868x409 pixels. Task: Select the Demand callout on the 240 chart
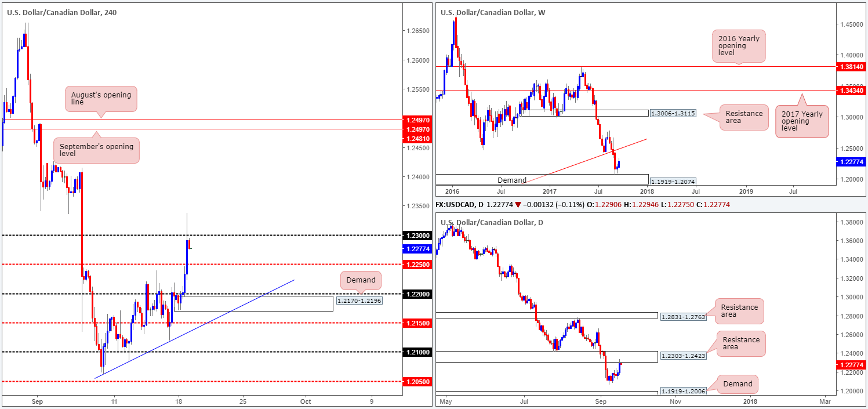[361, 280]
